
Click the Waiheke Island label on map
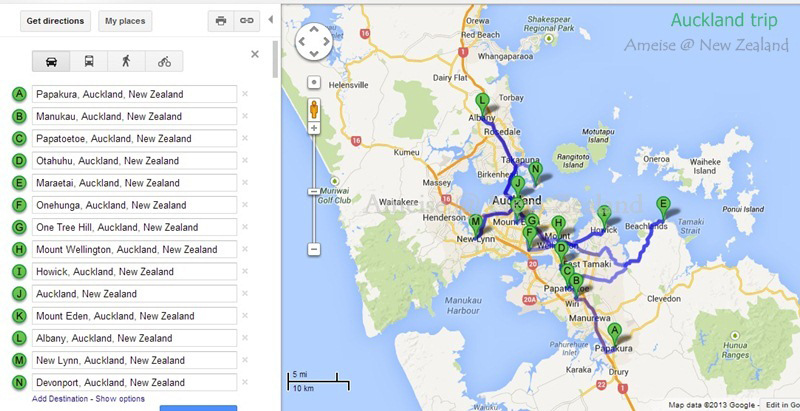(x=705, y=166)
